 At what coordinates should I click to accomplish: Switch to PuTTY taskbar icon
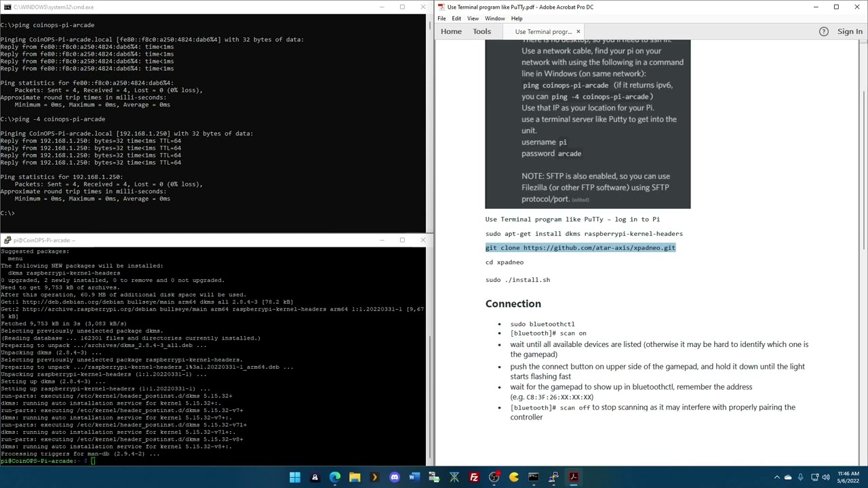(553, 477)
